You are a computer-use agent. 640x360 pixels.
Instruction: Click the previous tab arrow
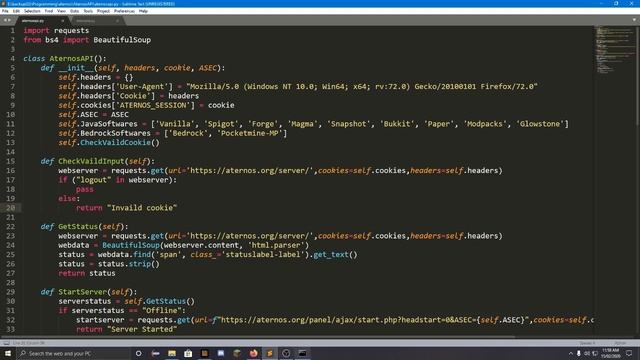coord(5,20)
